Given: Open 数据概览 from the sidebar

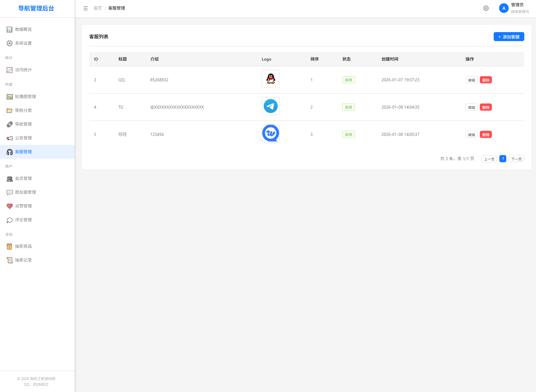Looking at the screenshot, I should (x=23, y=29).
